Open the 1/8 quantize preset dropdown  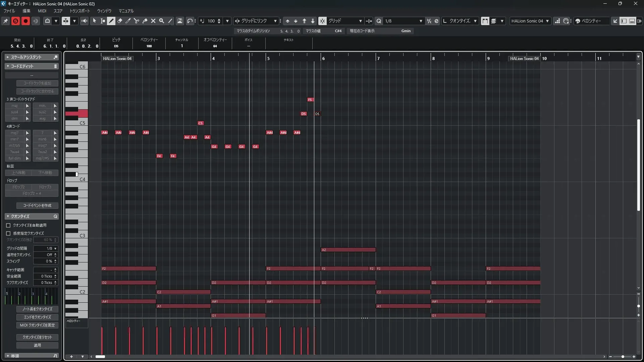421,21
